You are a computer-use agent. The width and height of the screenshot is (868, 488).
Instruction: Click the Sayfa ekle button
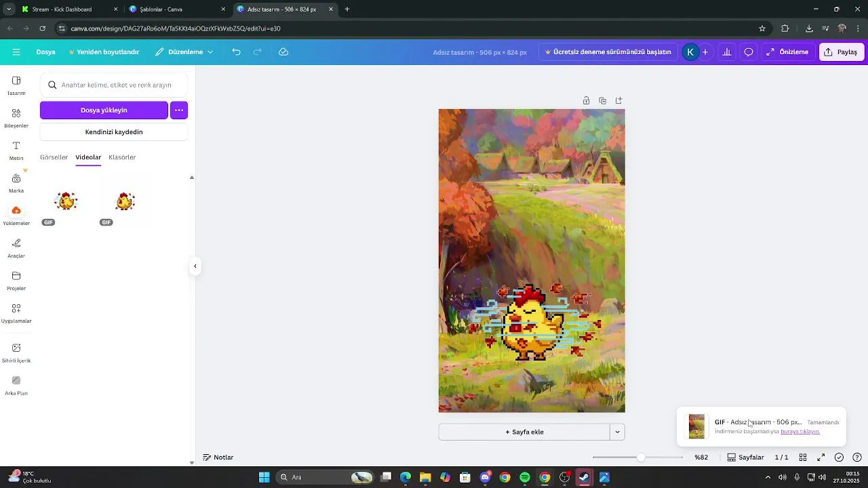point(524,432)
